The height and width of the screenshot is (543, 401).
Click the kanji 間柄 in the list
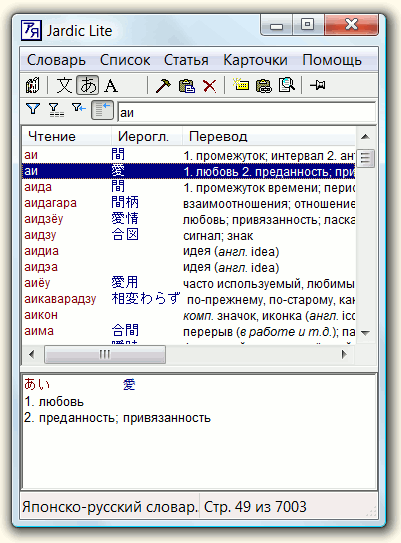[125, 202]
